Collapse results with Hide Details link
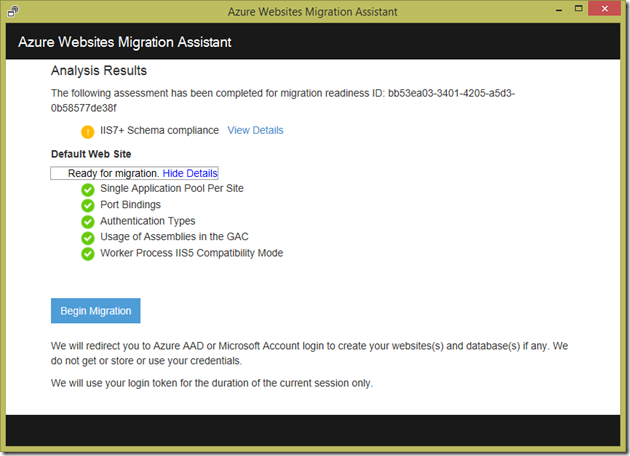630x456 pixels. tap(190, 173)
